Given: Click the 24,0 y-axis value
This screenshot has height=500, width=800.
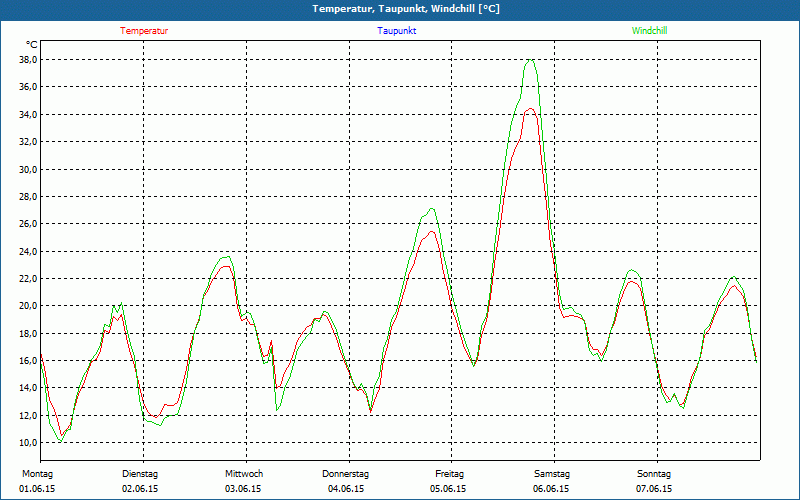Looking at the screenshot, I should coord(29,251).
